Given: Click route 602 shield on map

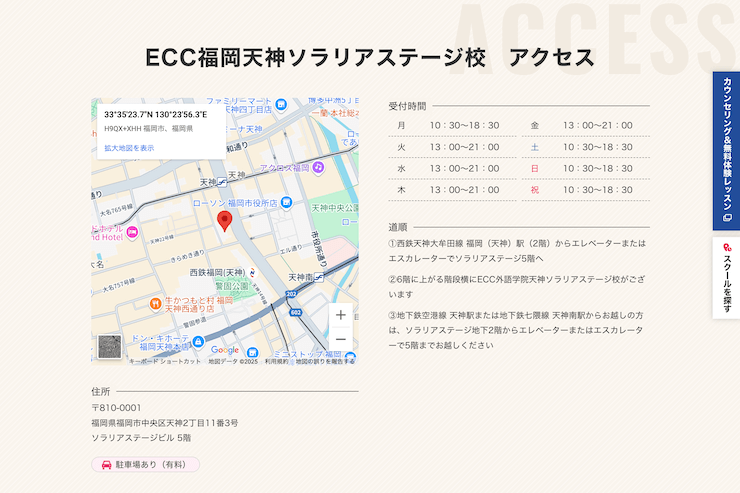Looking at the screenshot, I should tap(295, 312).
